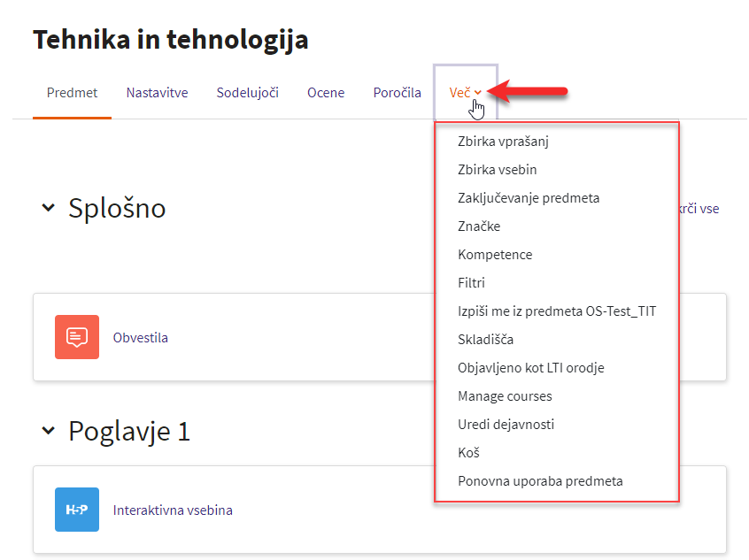Open the Interaktivna vsebina link
Image resolution: width=749 pixels, height=560 pixels.
(173, 510)
